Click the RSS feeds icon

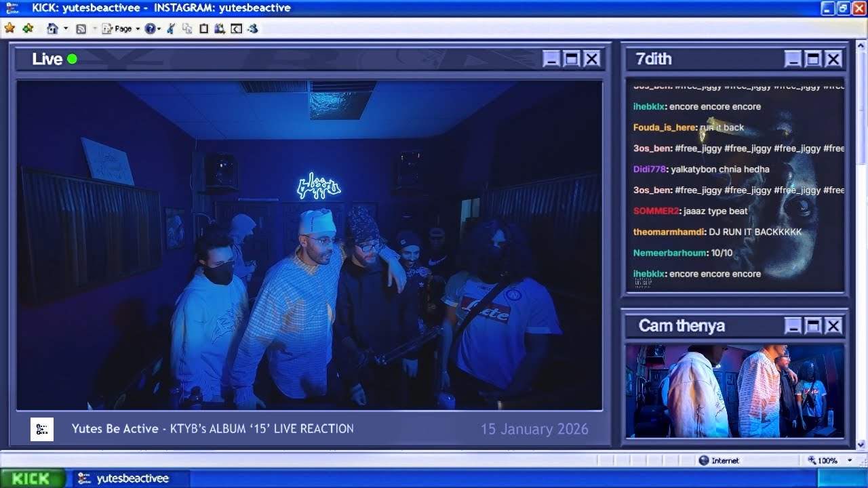click(81, 28)
